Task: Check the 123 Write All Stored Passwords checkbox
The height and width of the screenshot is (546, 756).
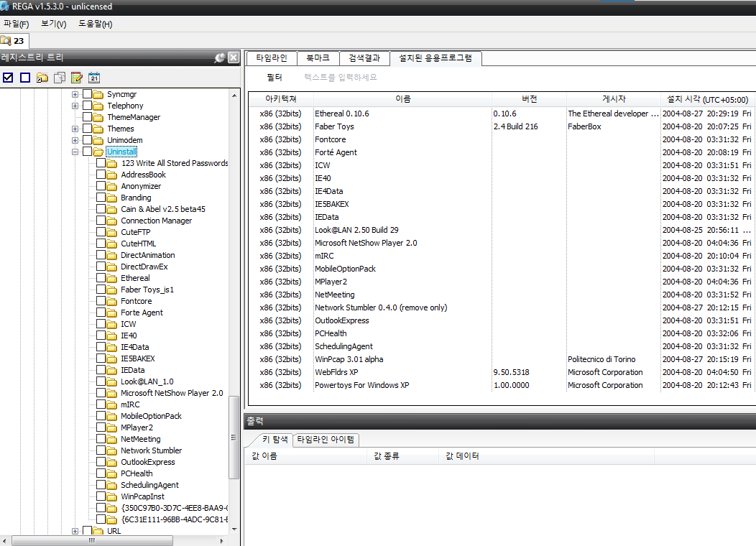Action: point(101,163)
